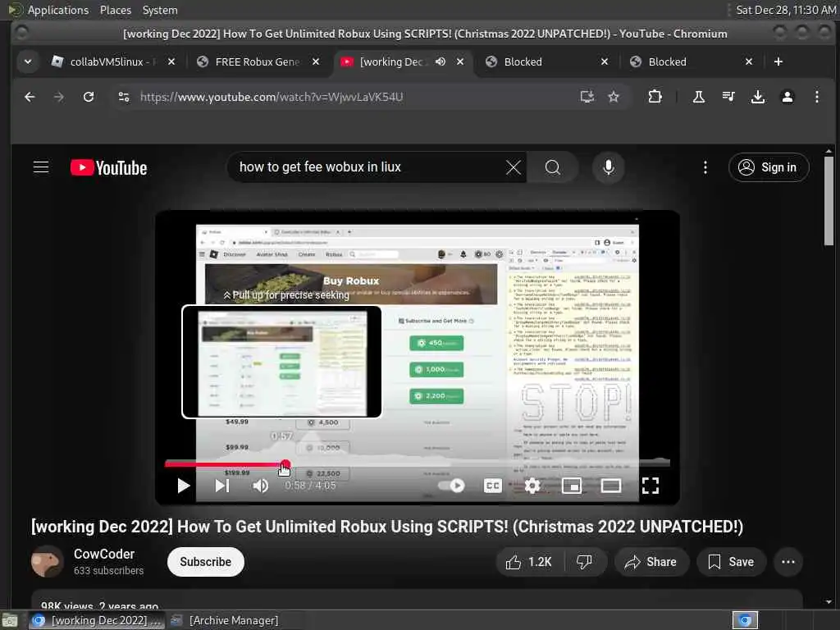Go forward in browser history
840x630 pixels.
pyautogui.click(x=59, y=97)
